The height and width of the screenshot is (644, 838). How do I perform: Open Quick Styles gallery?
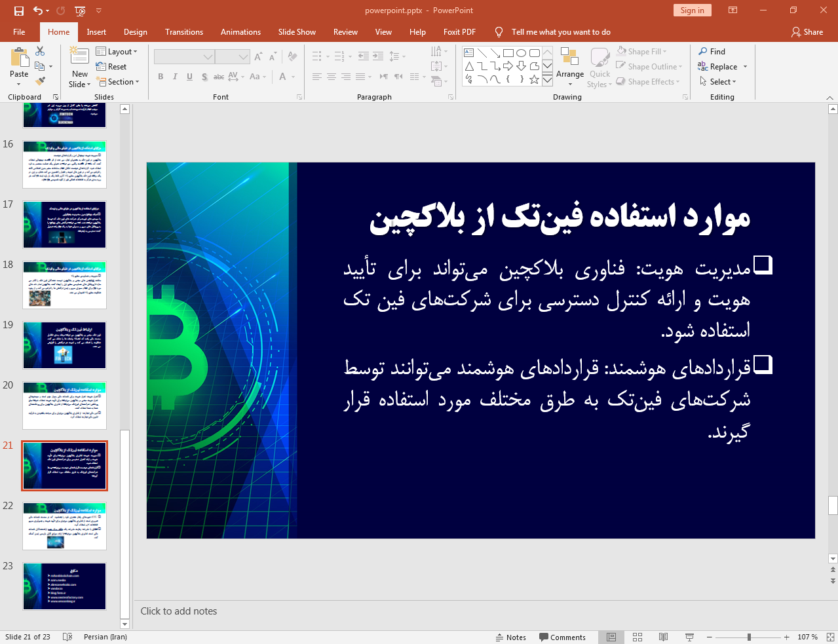pyautogui.click(x=600, y=66)
